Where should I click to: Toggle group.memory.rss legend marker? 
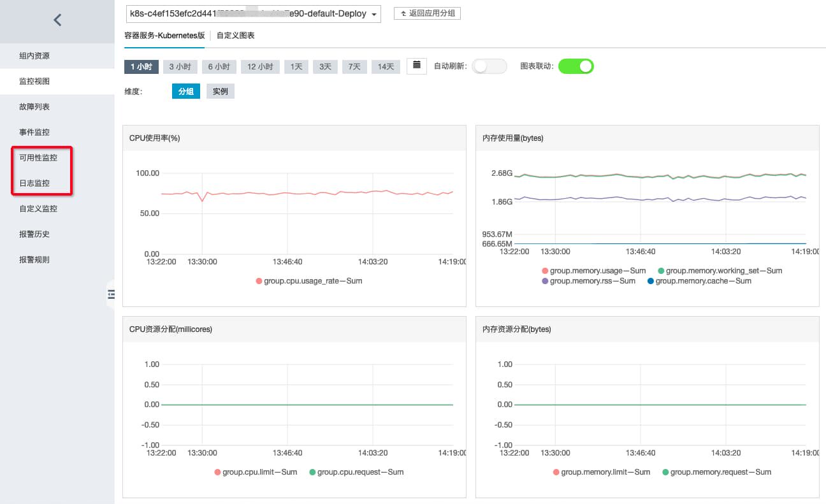tap(545, 281)
